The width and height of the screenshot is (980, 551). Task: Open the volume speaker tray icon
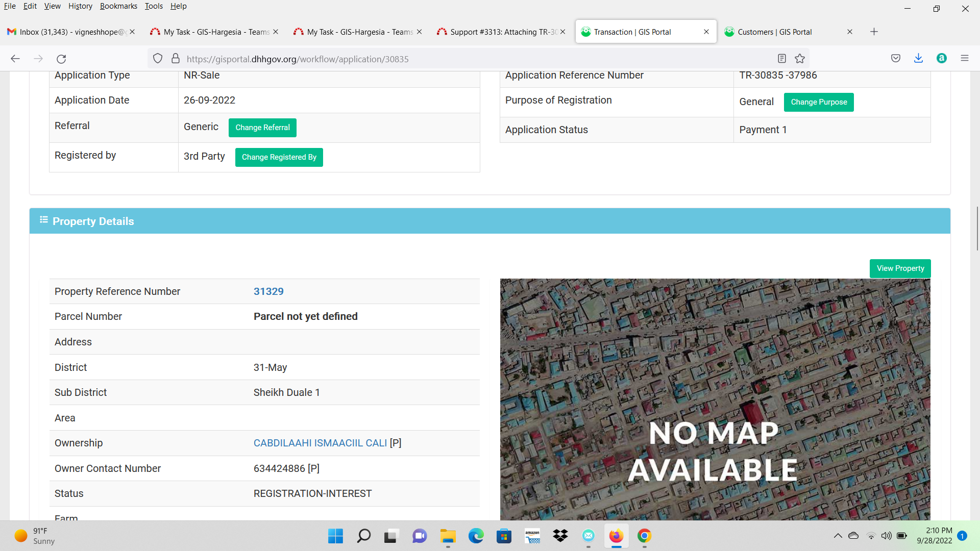pyautogui.click(x=887, y=536)
